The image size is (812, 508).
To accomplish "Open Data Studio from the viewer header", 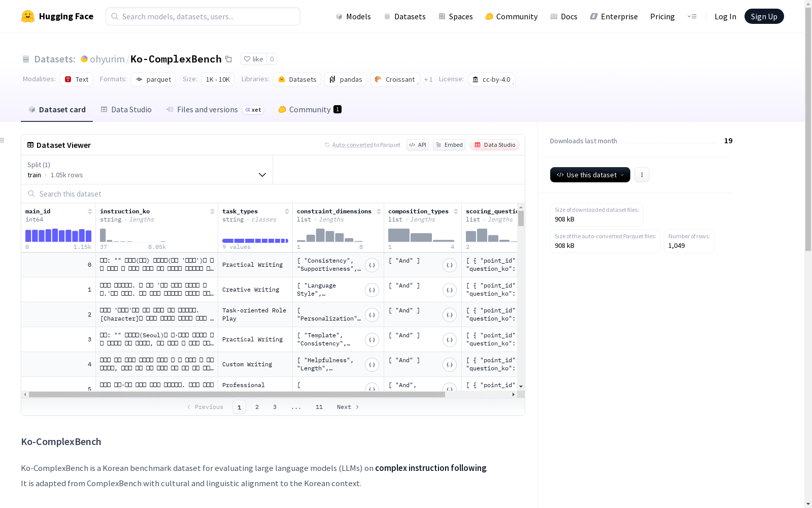I will click(x=494, y=145).
